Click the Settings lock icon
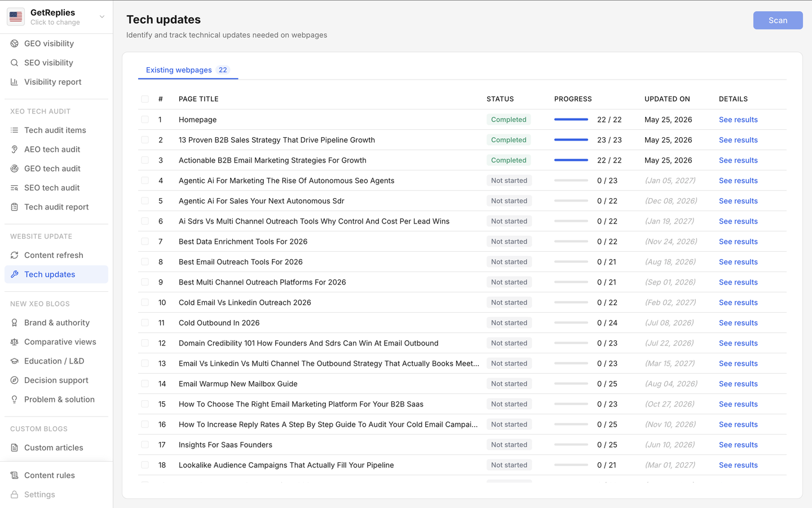Viewport: 812px width, 508px height. click(15, 494)
